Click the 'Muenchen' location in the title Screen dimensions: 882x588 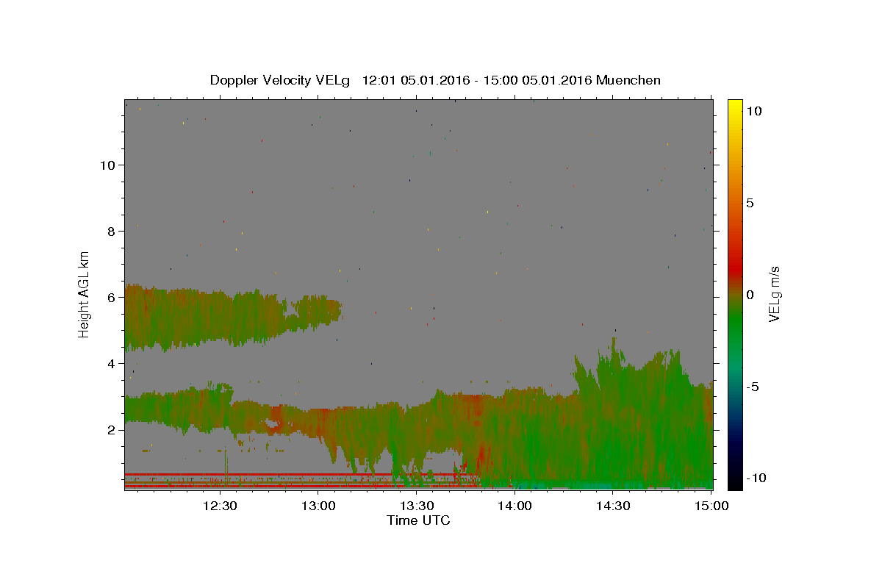click(628, 80)
